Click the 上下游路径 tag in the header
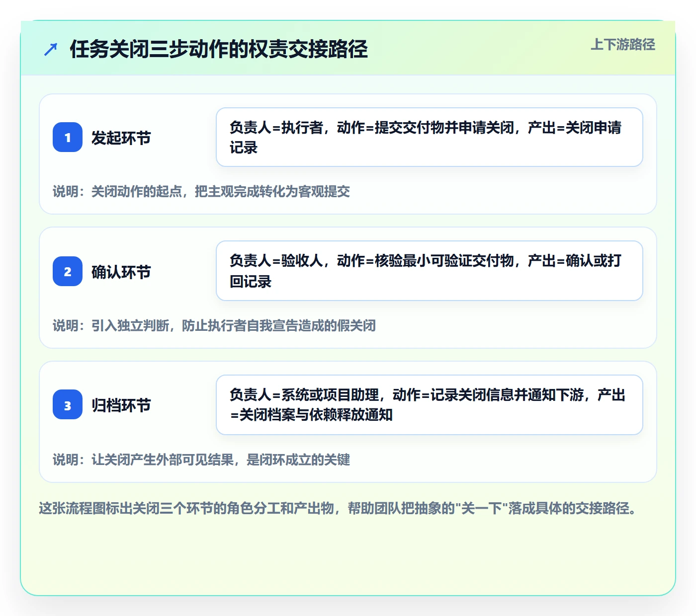This screenshot has width=696, height=616. [623, 45]
